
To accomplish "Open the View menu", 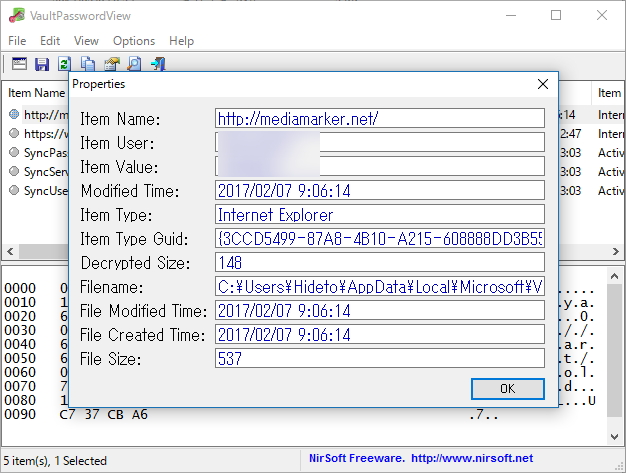I will pyautogui.click(x=86, y=41).
